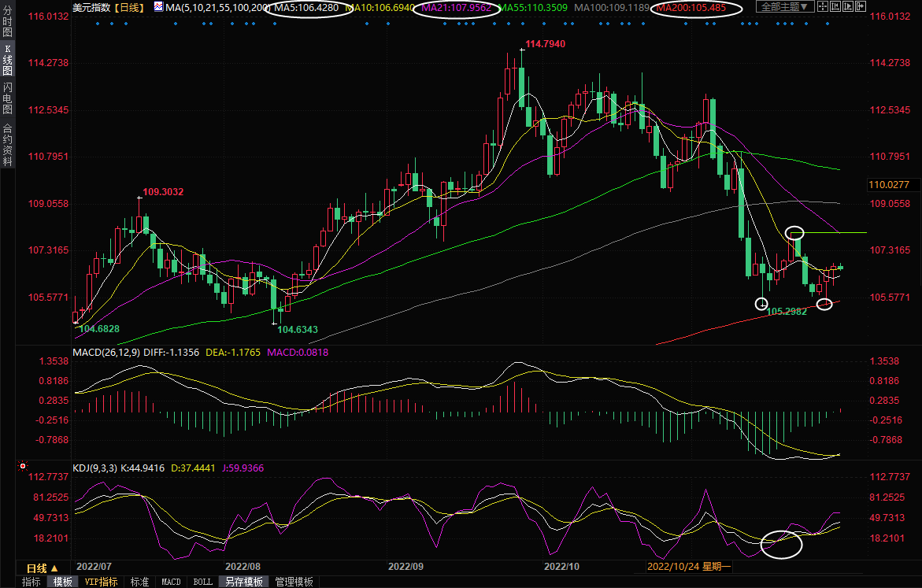The width and height of the screenshot is (922, 588).
Task: Toggle the 模板 bottom tab
Action: (63, 582)
